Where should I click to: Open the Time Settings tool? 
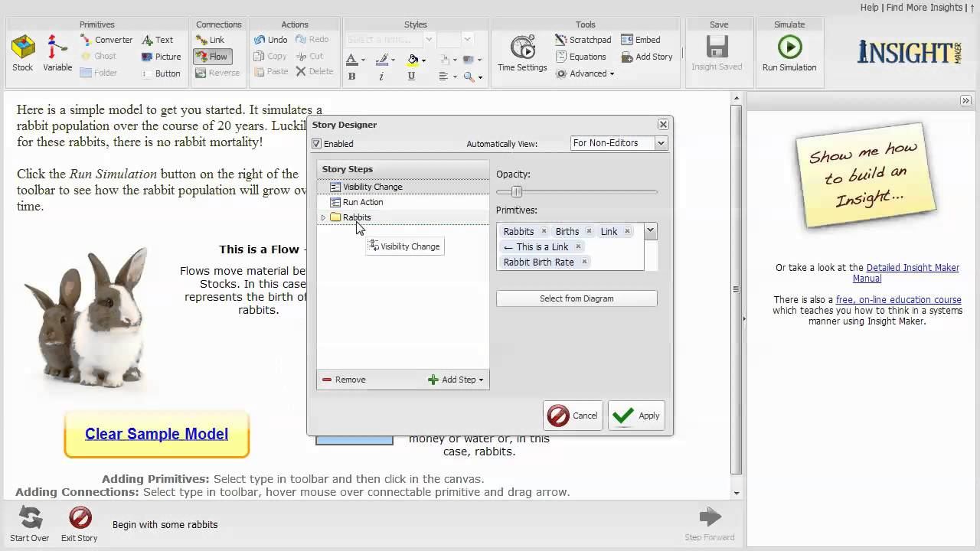point(522,54)
